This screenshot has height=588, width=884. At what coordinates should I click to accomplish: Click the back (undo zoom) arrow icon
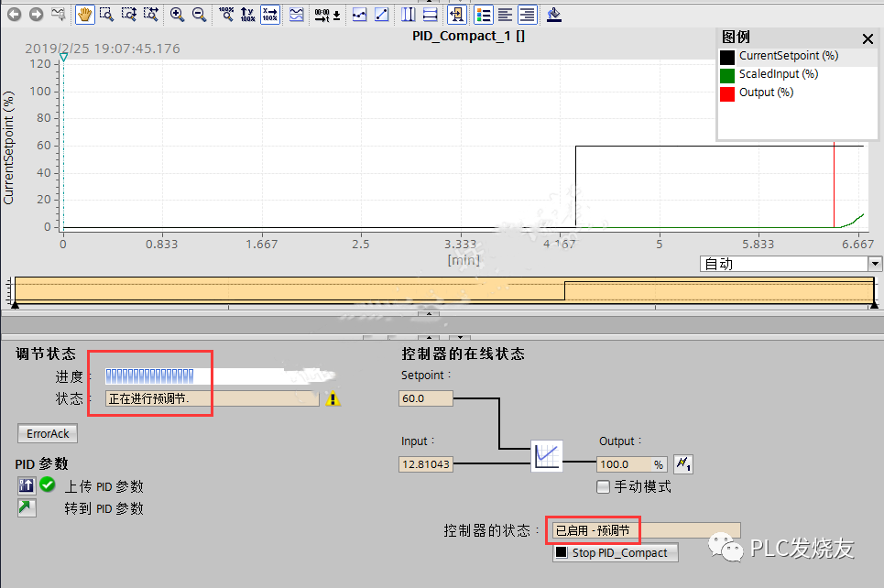pyautogui.click(x=14, y=14)
